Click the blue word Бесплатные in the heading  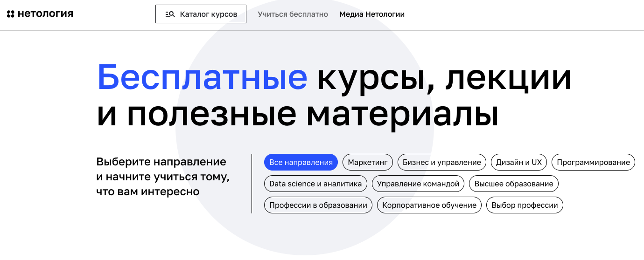pos(202,78)
